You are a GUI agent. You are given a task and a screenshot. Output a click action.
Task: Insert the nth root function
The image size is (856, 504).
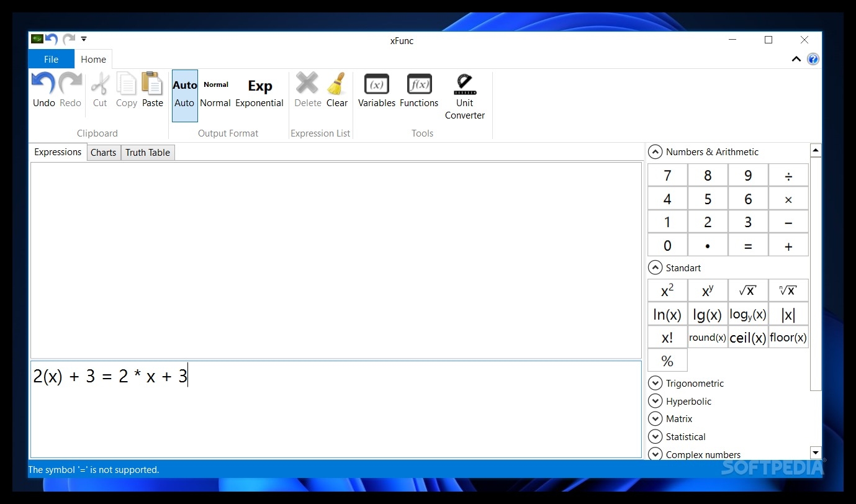point(788,290)
